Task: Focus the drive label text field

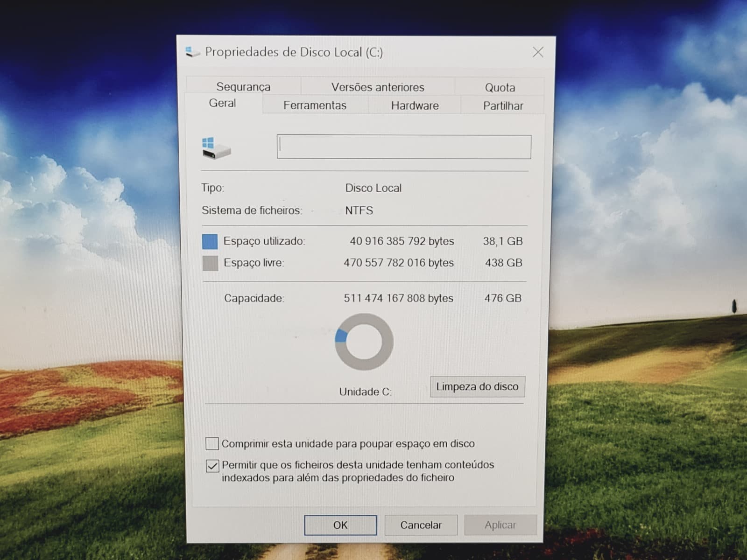Action: 404,147
